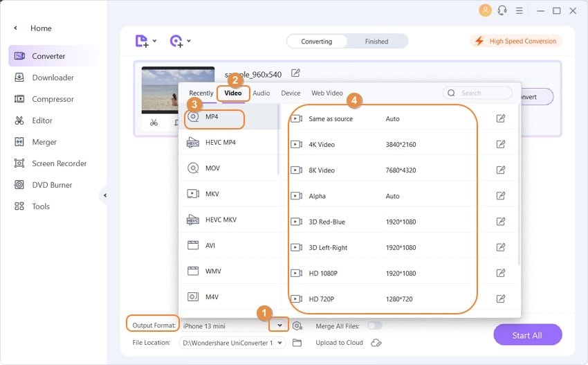Viewport: 588px width, 365px height.
Task: Edit the 3D Left-Right preset
Action: coord(501,247)
